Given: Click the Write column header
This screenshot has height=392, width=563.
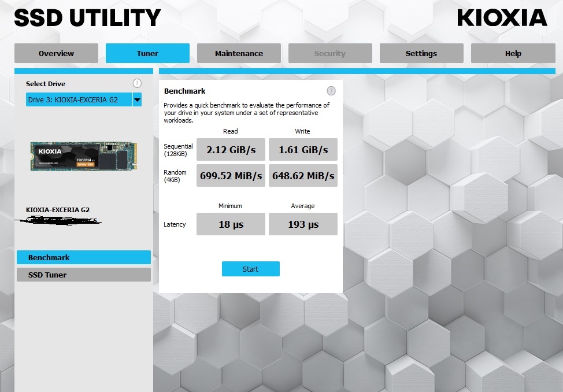Looking at the screenshot, I should tap(302, 131).
